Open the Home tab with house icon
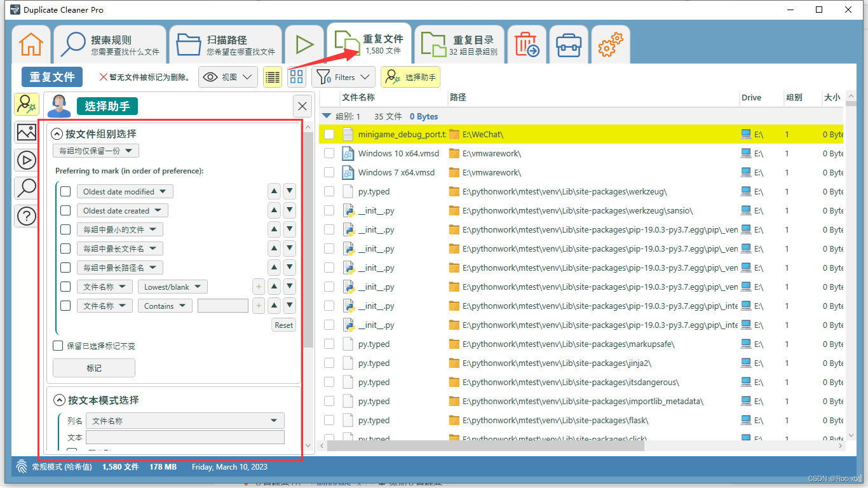The height and width of the screenshot is (488, 868). click(x=31, y=44)
